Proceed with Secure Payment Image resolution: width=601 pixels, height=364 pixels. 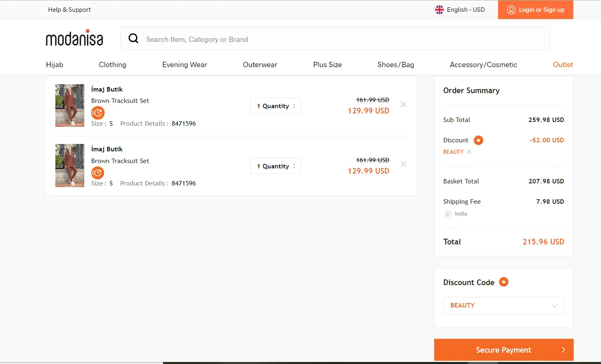click(504, 350)
